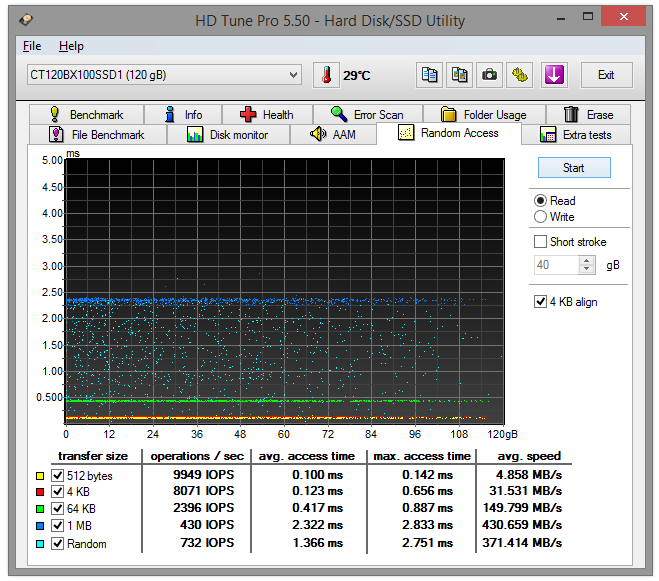Click the operations / sec column header
This screenshot has height=581, width=659.
click(x=197, y=456)
